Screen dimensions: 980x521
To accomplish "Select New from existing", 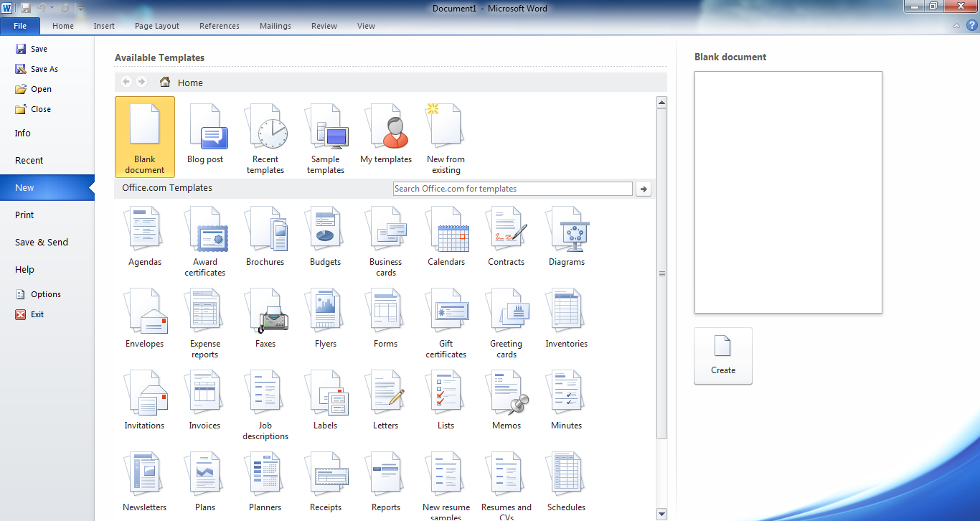I will [446, 138].
